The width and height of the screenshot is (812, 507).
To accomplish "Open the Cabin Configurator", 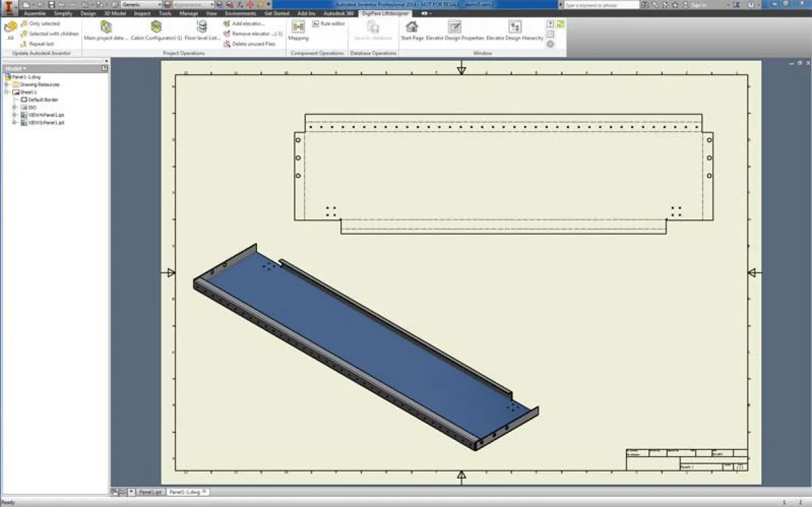I will (x=157, y=30).
